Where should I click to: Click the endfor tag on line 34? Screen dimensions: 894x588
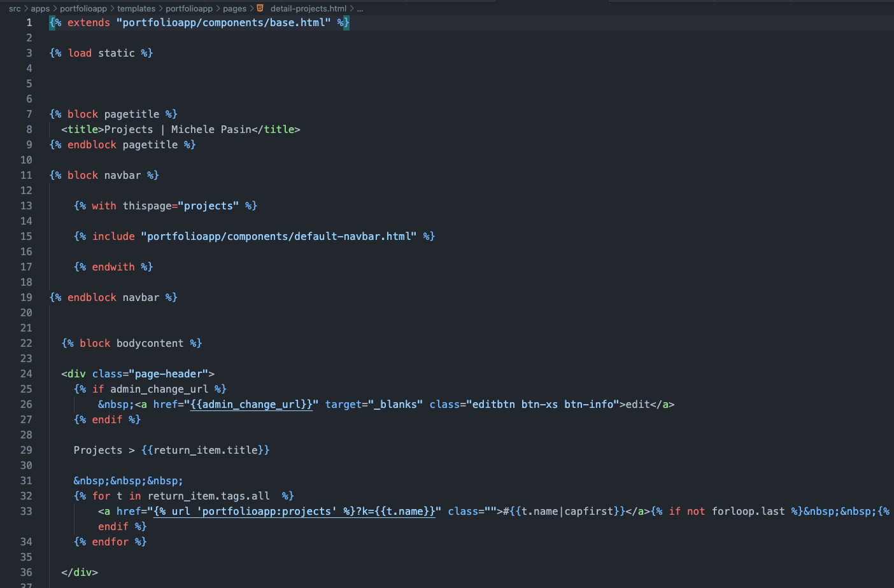(x=110, y=542)
